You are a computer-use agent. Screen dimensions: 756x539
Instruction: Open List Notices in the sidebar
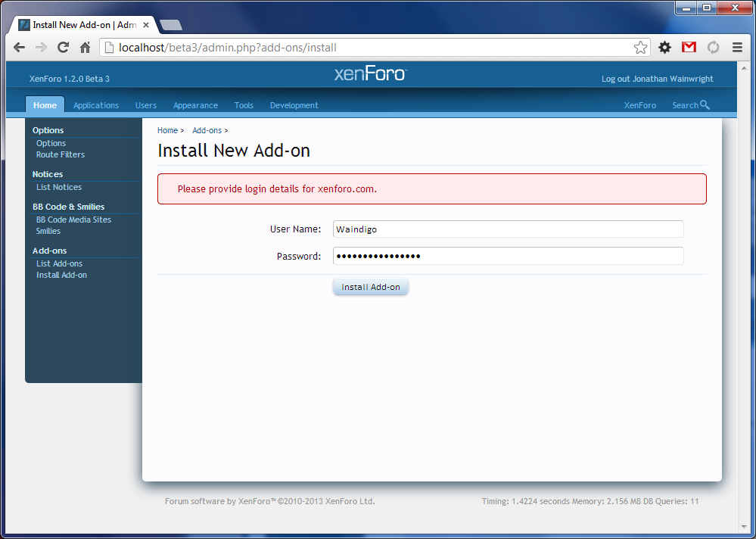[59, 187]
